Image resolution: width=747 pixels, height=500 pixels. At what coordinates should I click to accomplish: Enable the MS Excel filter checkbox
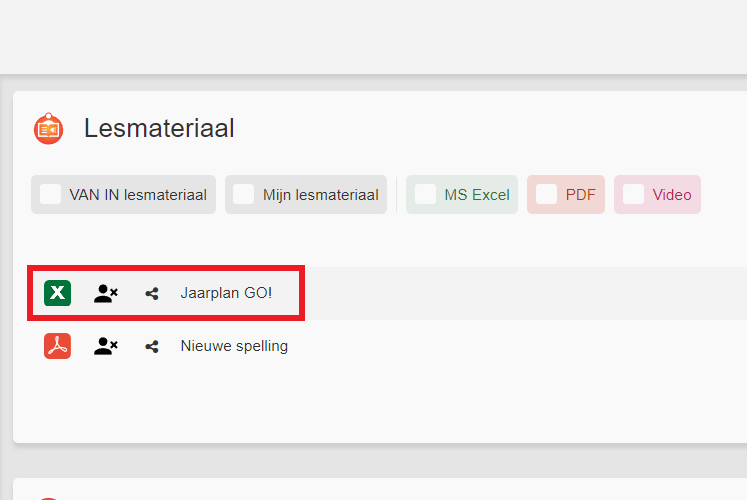(425, 194)
